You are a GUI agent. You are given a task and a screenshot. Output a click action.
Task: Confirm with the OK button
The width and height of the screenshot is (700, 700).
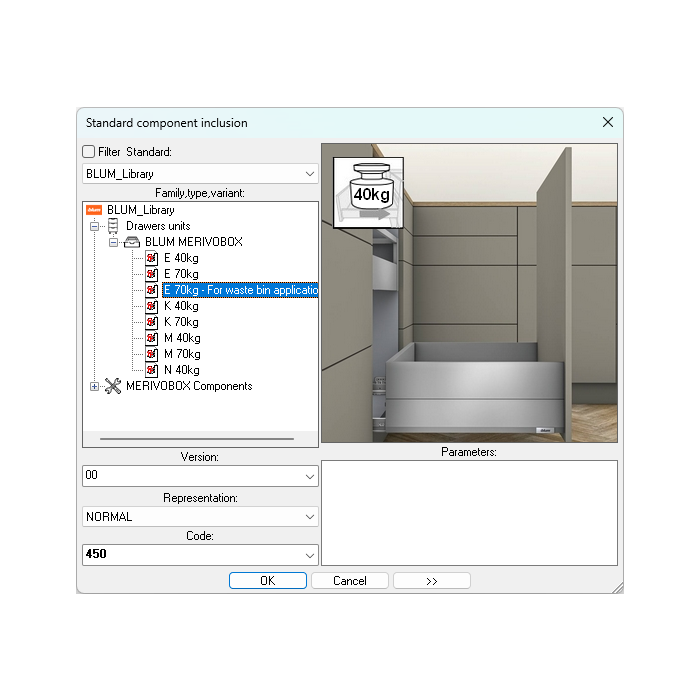(268, 581)
